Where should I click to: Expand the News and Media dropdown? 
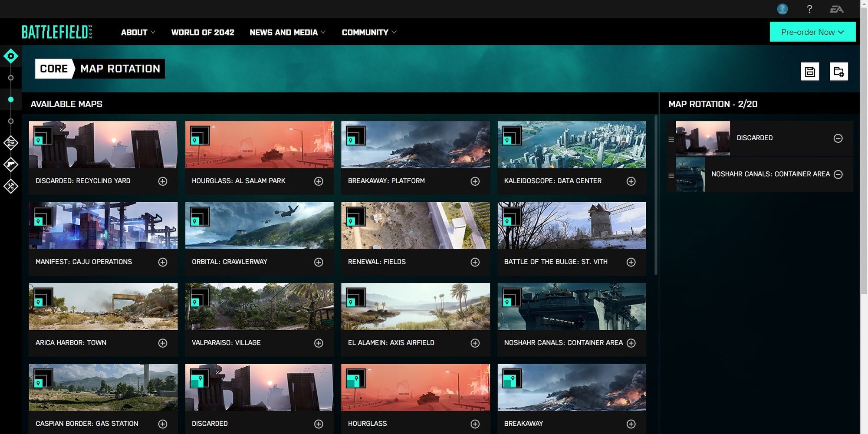pos(287,33)
